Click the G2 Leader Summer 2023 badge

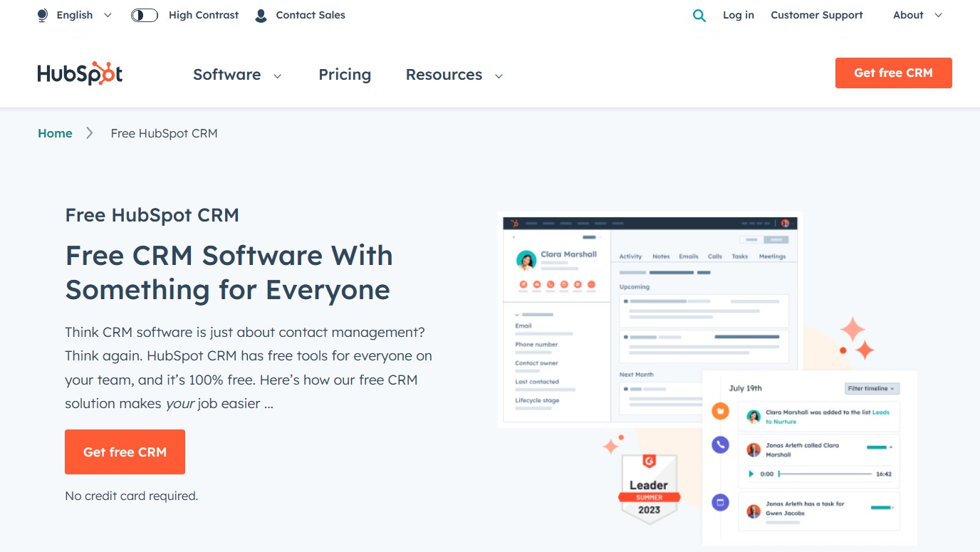coord(649,489)
